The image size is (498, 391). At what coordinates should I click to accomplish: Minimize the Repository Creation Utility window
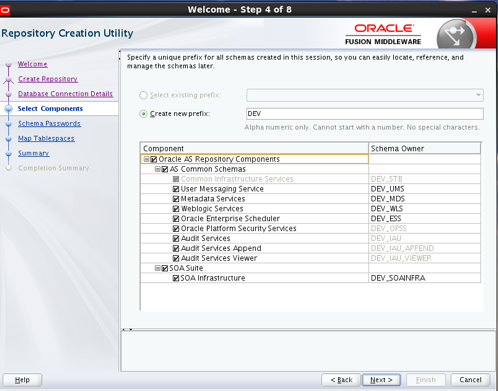pos(474,11)
